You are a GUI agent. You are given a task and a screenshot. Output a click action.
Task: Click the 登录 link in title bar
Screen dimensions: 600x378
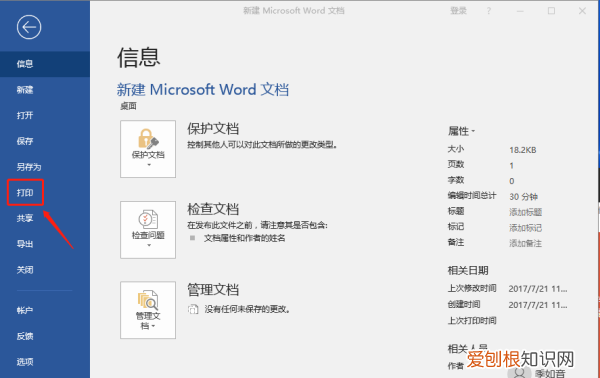(x=458, y=11)
